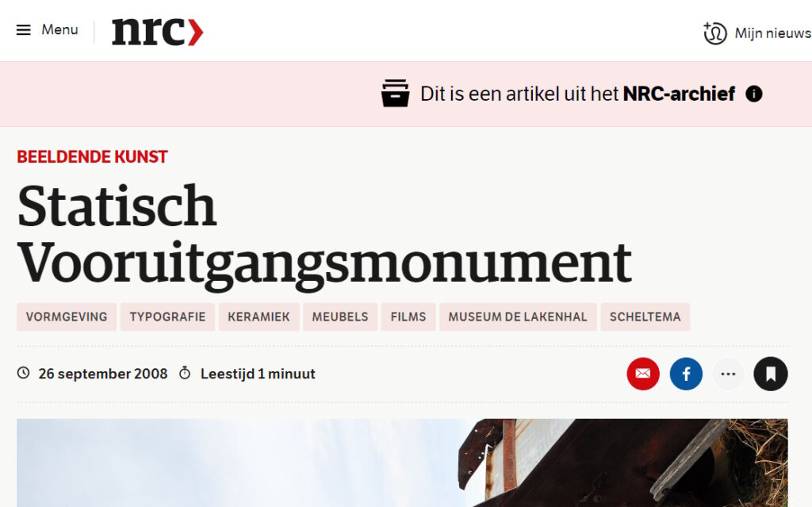This screenshot has height=507, width=812.
Task: Open the Museum de Lakenhal tag
Action: click(x=518, y=317)
